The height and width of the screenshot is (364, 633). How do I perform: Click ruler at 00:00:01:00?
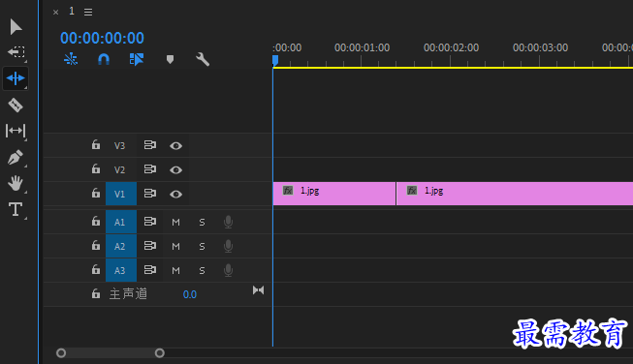(362, 48)
